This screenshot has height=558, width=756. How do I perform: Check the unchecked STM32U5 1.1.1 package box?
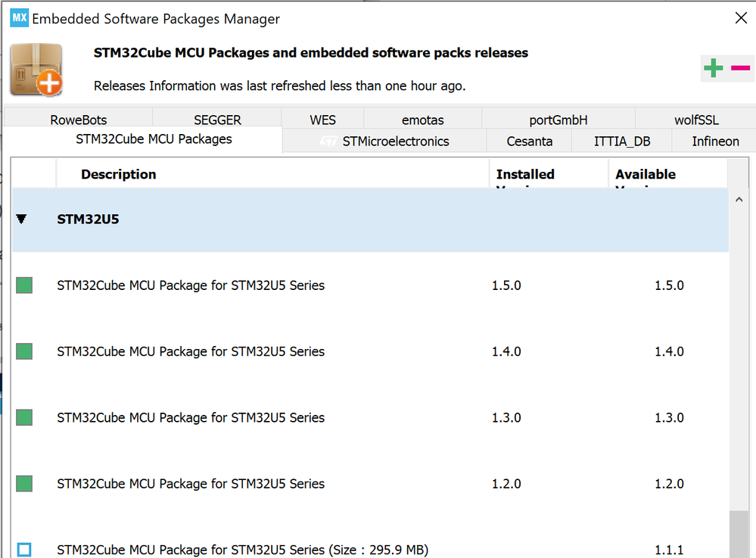pos(24,550)
